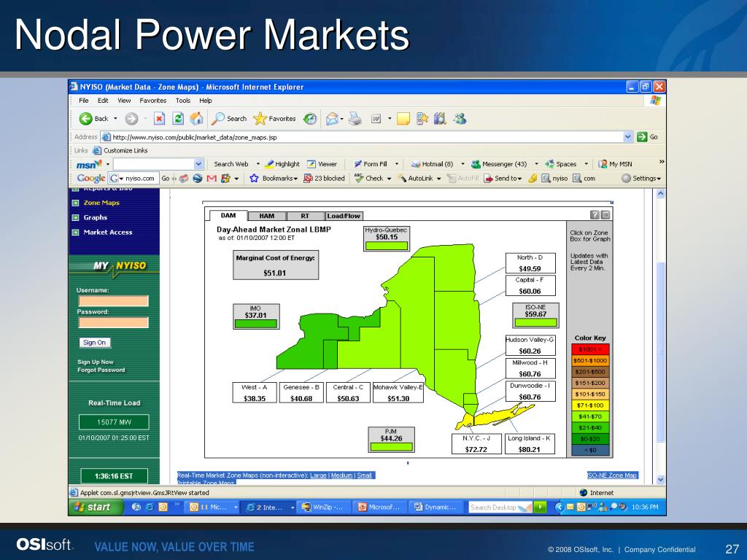
Task: Open Messenger (43) in MSN toolbar
Action: [499, 164]
